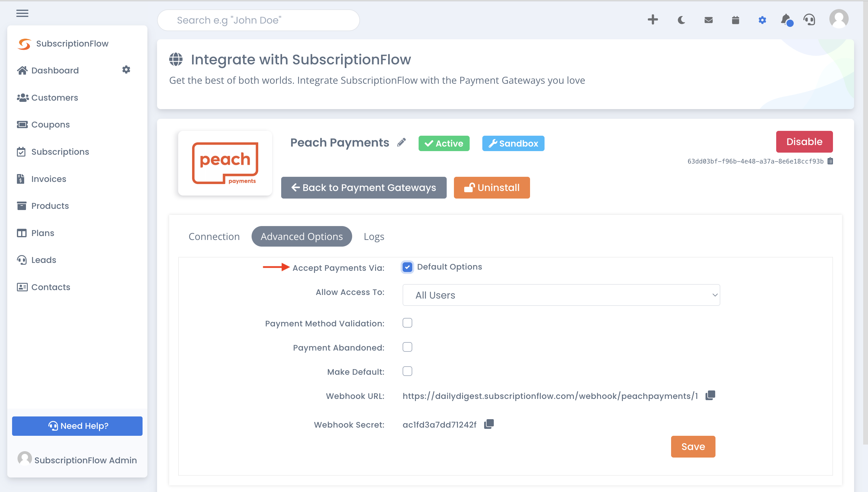Open the Allow Access To dropdown

561,295
